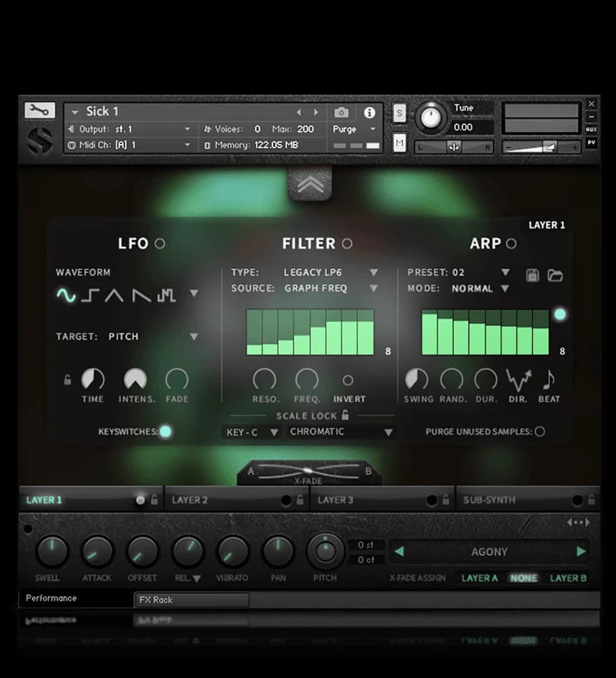Click the ARP beat note icon

click(548, 380)
